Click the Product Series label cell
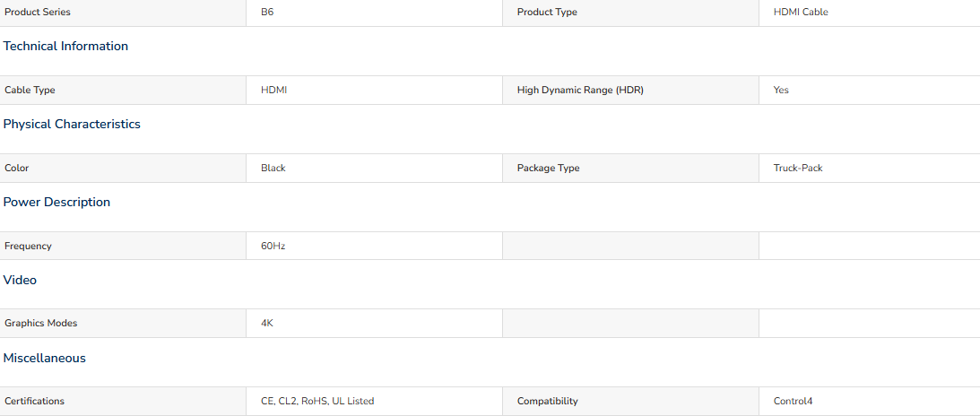 [x=123, y=13]
